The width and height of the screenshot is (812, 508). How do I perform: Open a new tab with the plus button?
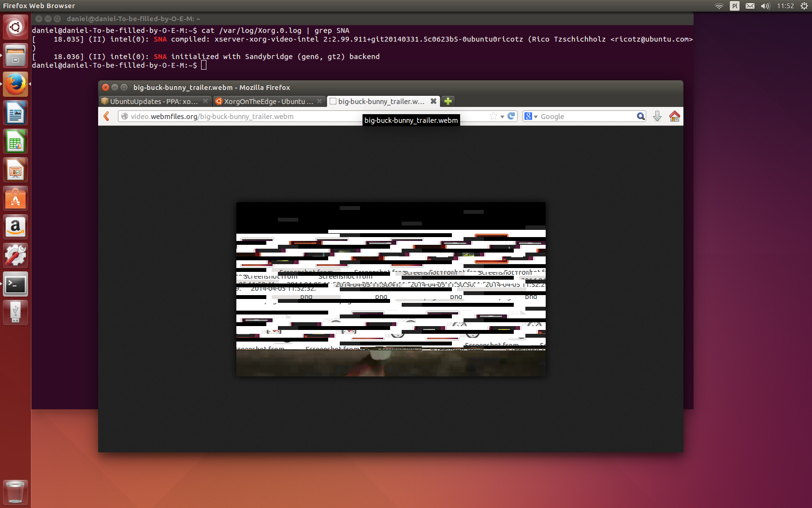tap(448, 101)
